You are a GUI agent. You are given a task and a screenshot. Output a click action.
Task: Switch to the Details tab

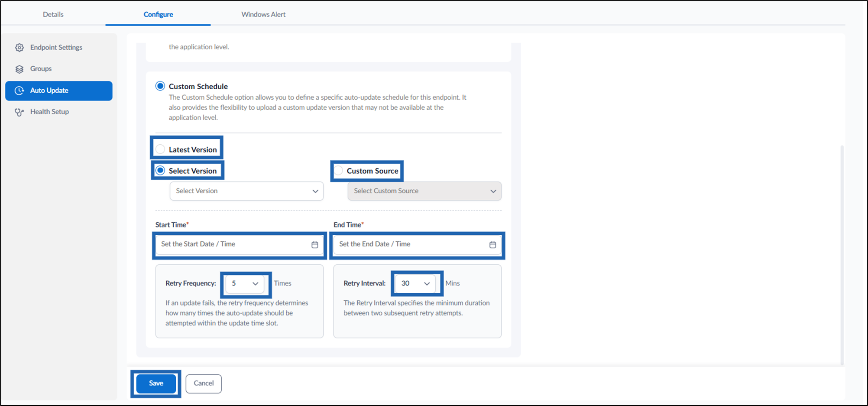coord(53,14)
